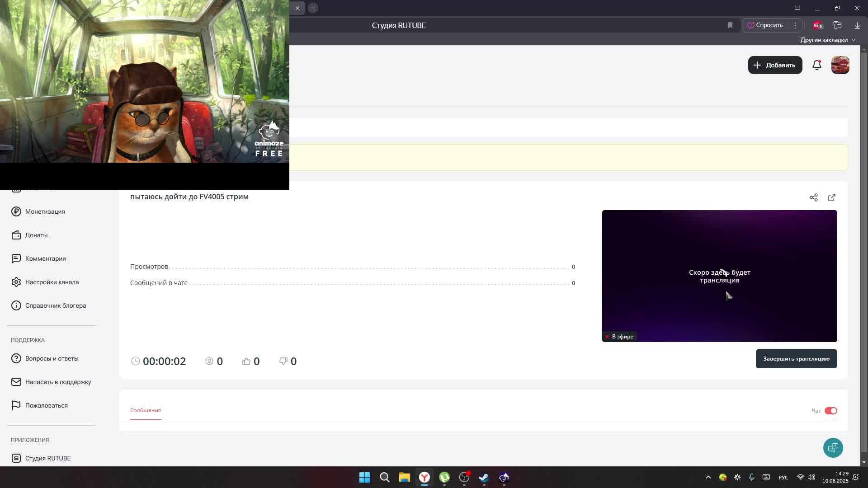Screen dimensions: 868x488
Task: Click the share icon for the stream
Action: point(814,197)
